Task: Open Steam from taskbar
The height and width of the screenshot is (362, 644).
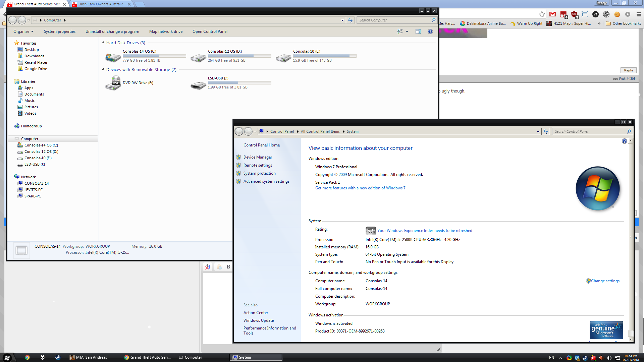Action: 58,357
